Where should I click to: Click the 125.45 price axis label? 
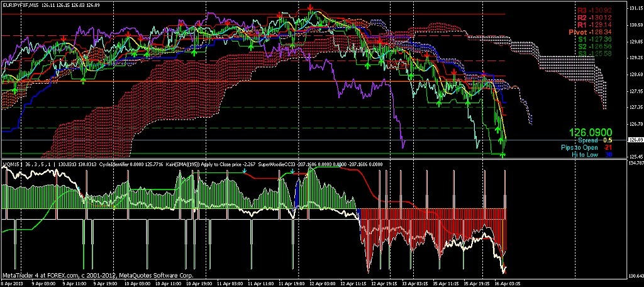click(635, 156)
